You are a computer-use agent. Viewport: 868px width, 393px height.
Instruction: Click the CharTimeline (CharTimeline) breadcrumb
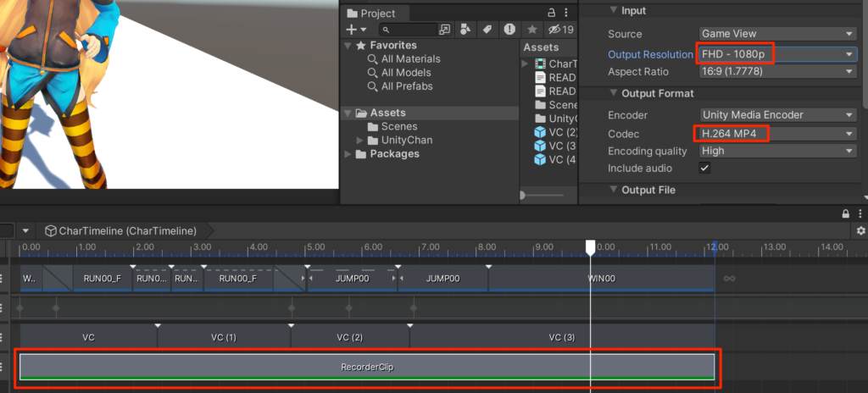click(121, 231)
